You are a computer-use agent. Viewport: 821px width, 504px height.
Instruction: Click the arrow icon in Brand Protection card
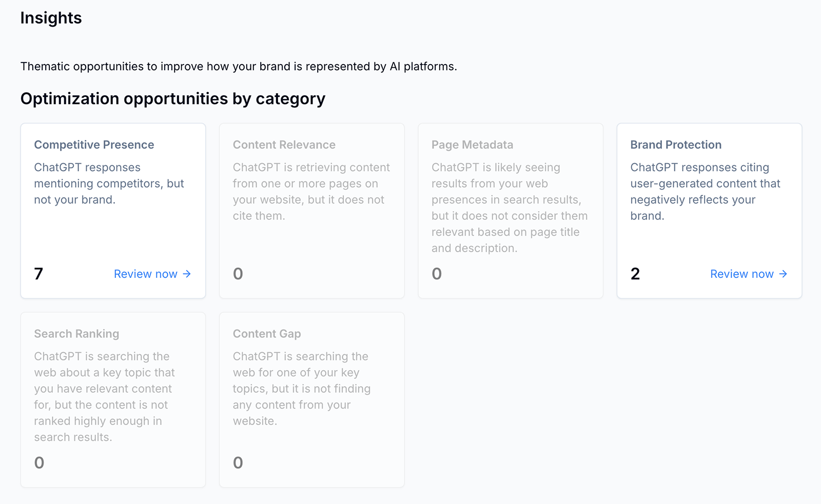pyautogui.click(x=783, y=274)
